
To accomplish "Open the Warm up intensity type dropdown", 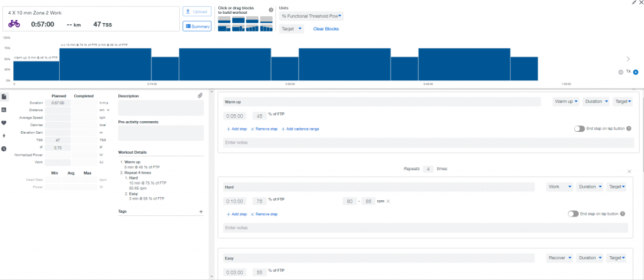I will point(566,102).
